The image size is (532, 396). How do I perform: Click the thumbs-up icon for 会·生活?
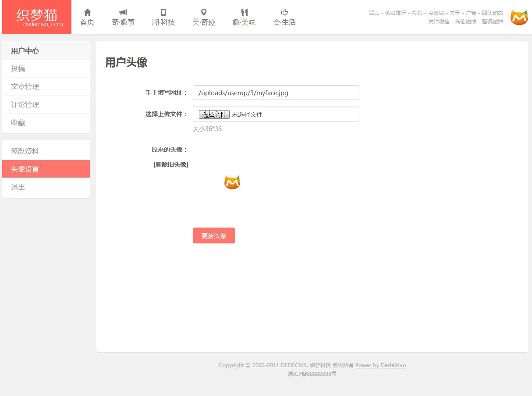tap(284, 12)
